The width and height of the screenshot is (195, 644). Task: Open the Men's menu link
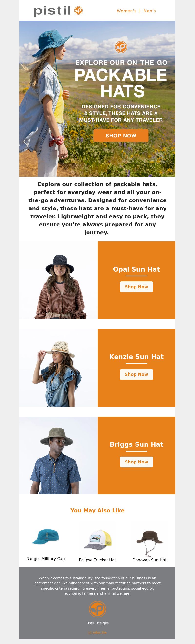click(x=149, y=11)
